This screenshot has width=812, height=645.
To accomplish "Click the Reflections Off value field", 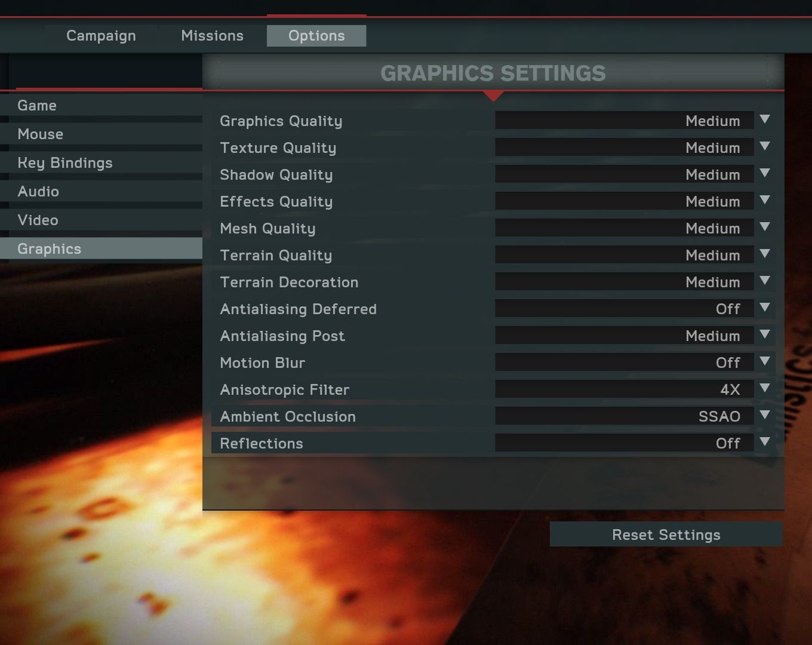I will (x=624, y=443).
